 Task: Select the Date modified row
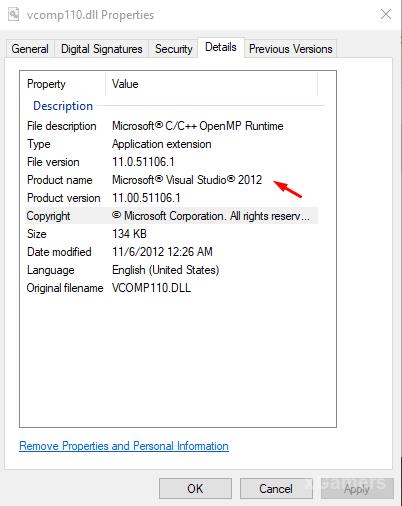coord(172,252)
